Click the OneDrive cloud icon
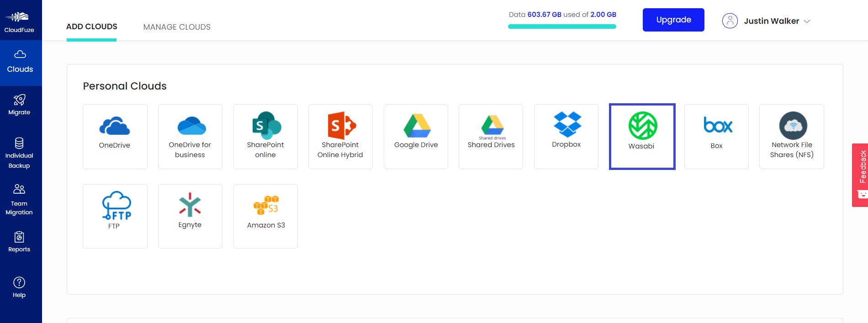The width and height of the screenshot is (868, 323). coord(115,126)
